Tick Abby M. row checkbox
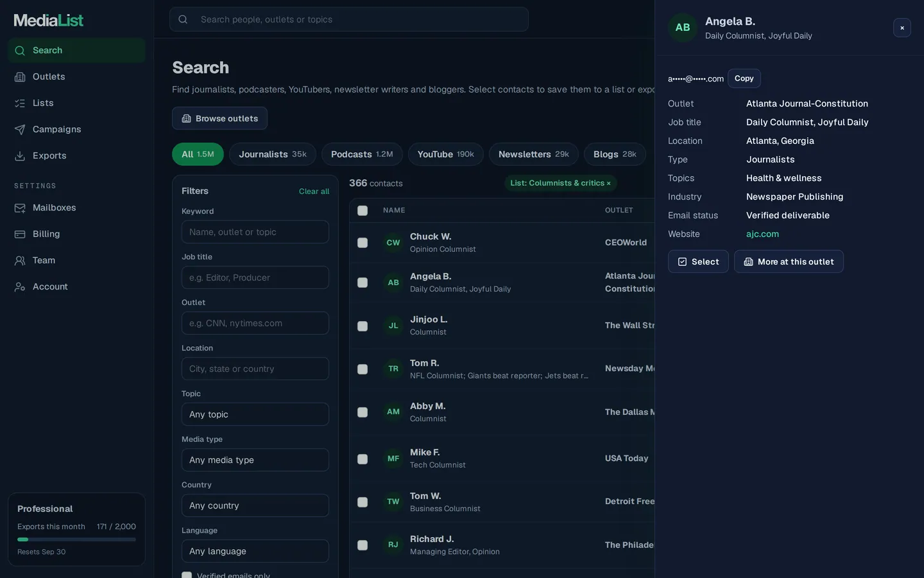Image resolution: width=924 pixels, height=578 pixels. pyautogui.click(x=363, y=412)
